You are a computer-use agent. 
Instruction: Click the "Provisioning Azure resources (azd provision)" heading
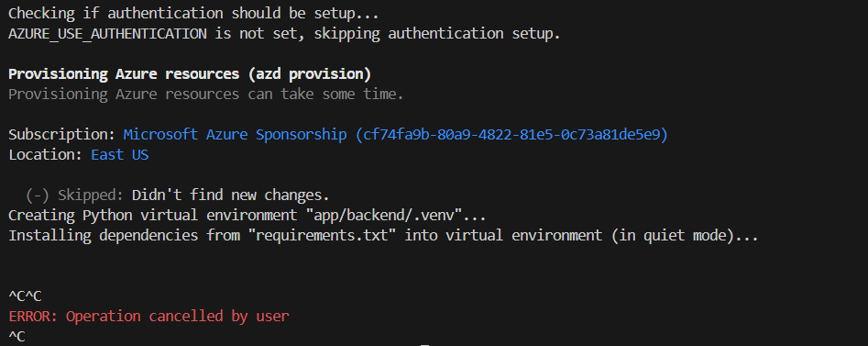click(190, 74)
